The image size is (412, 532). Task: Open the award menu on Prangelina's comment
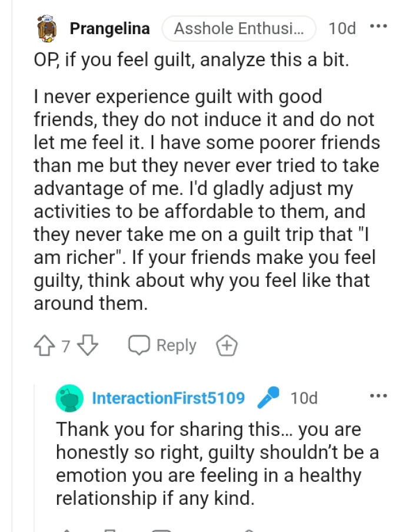coord(227,345)
